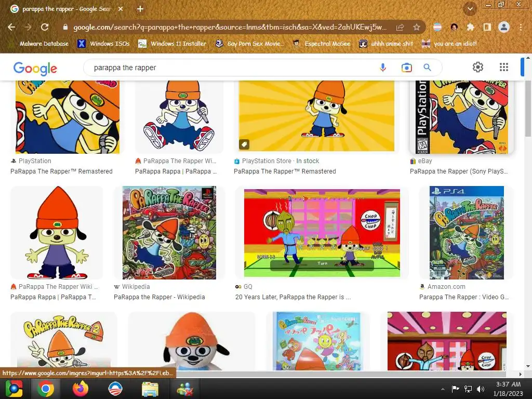Click the page vertical scrollbar
The height and width of the screenshot is (399, 532).
[x=528, y=109]
